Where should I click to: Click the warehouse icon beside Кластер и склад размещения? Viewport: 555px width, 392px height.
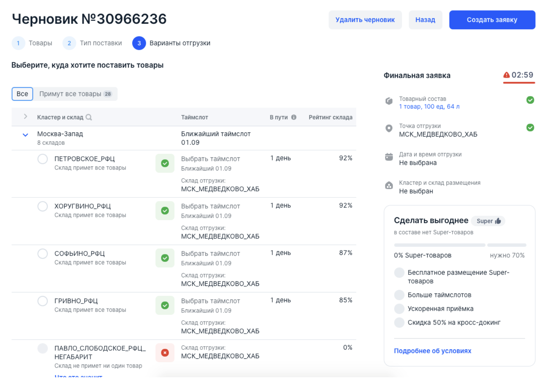[x=389, y=185]
